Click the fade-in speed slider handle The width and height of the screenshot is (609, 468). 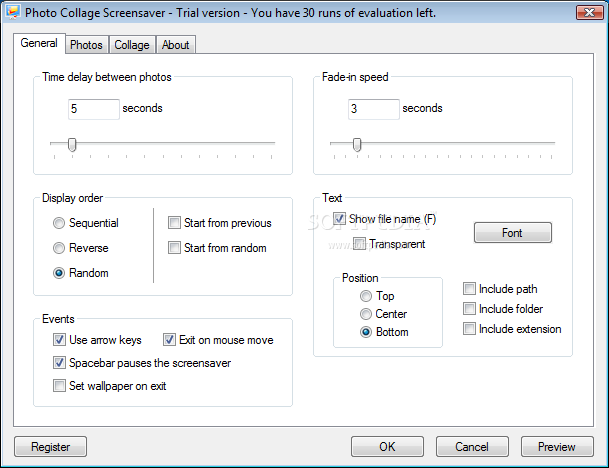pos(357,144)
